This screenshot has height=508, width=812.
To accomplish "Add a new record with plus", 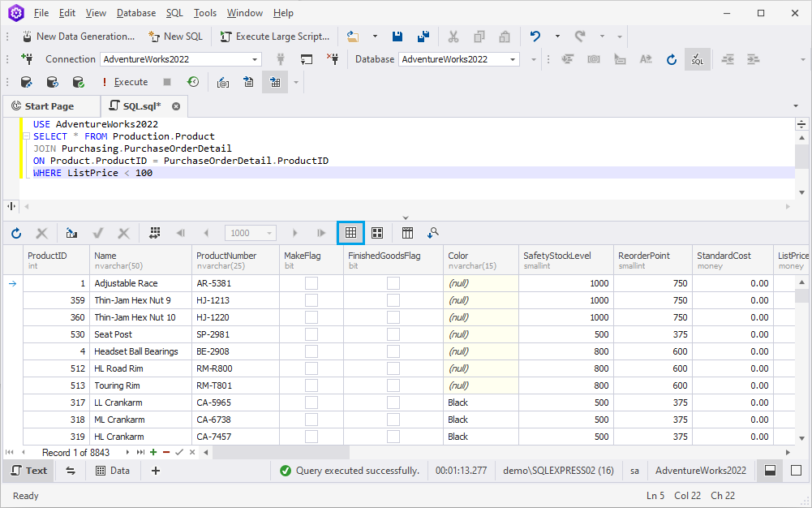I will [153, 452].
